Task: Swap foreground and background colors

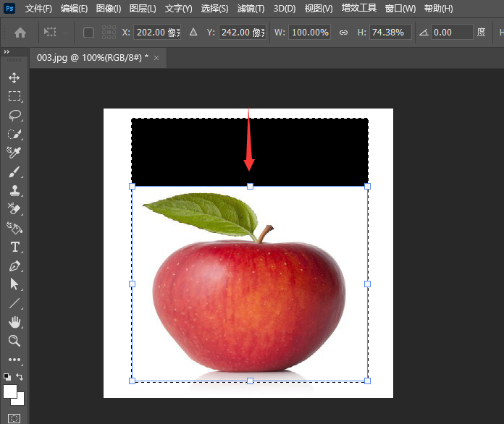Action: click(20, 376)
